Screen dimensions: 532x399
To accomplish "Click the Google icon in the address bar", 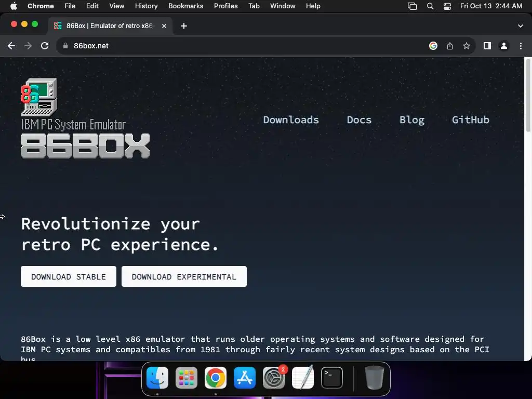I will tap(433, 46).
